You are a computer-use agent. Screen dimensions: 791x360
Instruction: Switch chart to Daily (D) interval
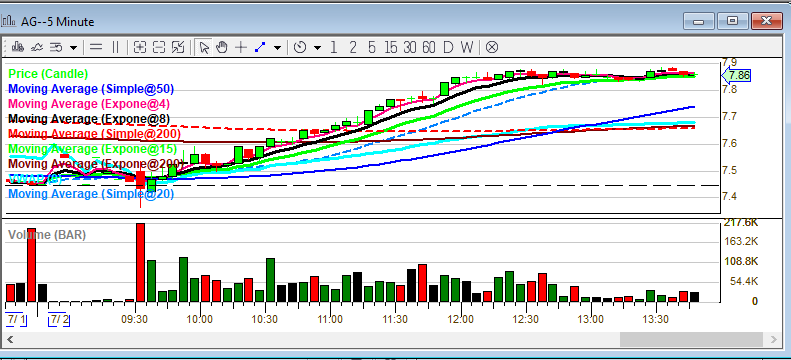point(448,47)
